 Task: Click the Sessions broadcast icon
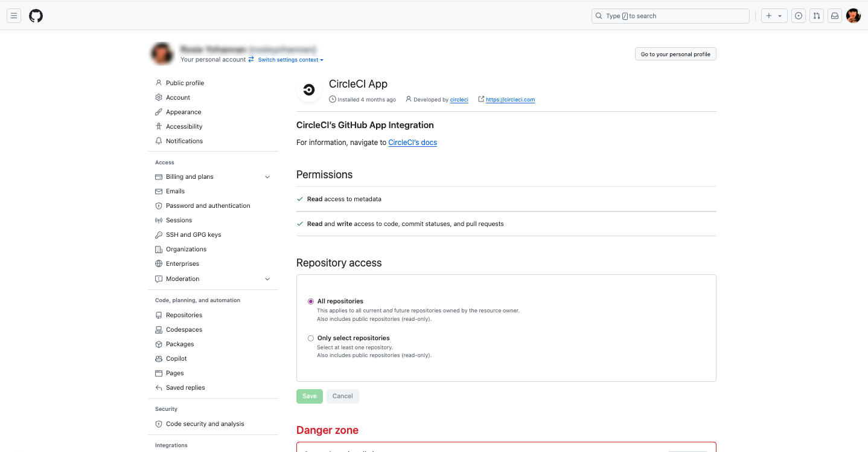(x=159, y=220)
